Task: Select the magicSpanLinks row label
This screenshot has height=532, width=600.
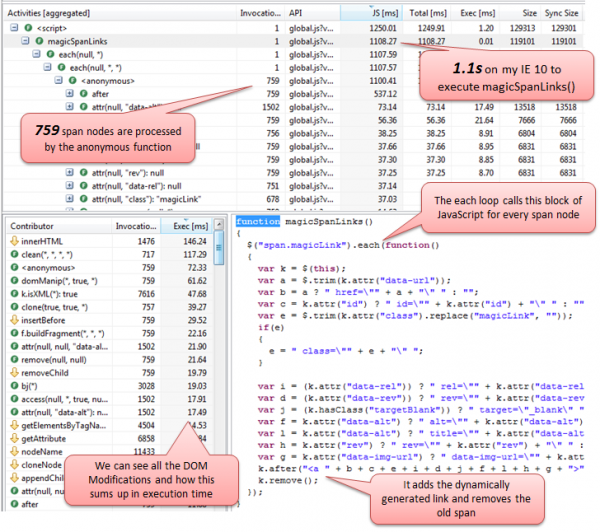Action: coord(77,41)
